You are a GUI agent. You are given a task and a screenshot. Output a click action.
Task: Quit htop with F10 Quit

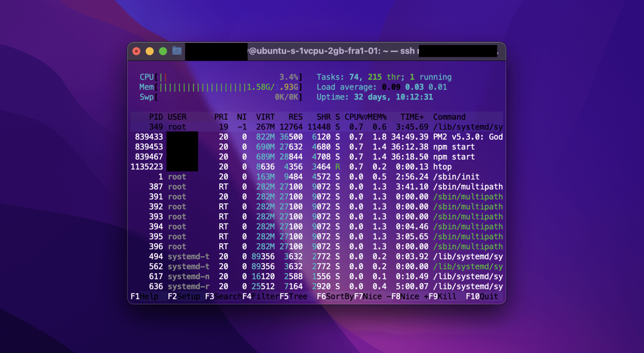point(481,296)
